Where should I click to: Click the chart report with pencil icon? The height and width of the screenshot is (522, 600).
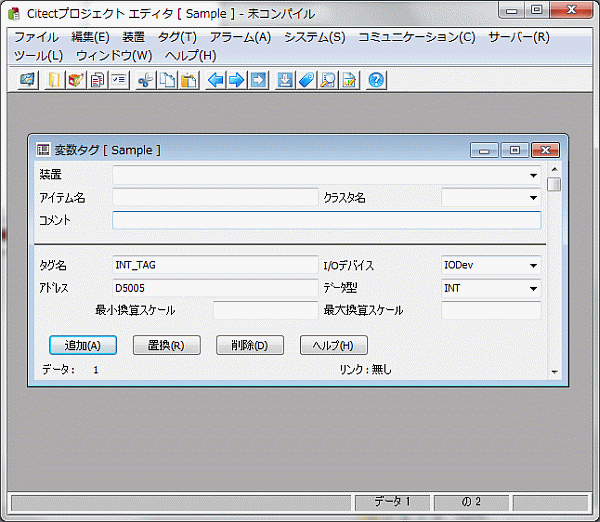[x=349, y=80]
